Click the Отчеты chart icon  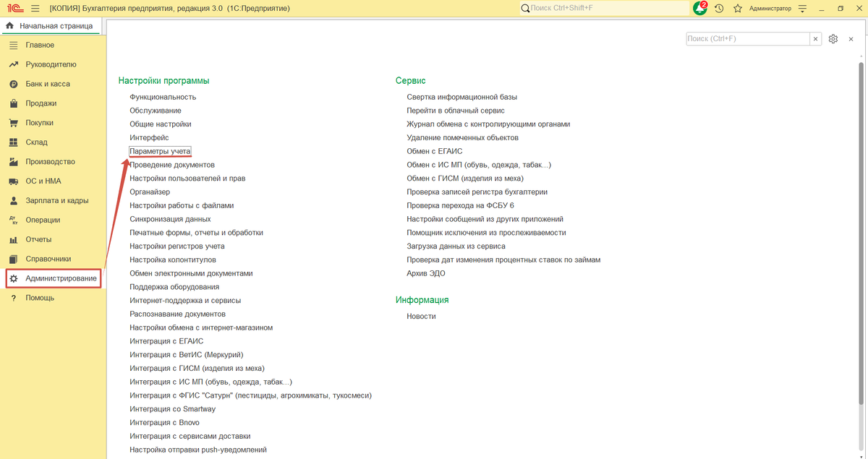click(13, 240)
